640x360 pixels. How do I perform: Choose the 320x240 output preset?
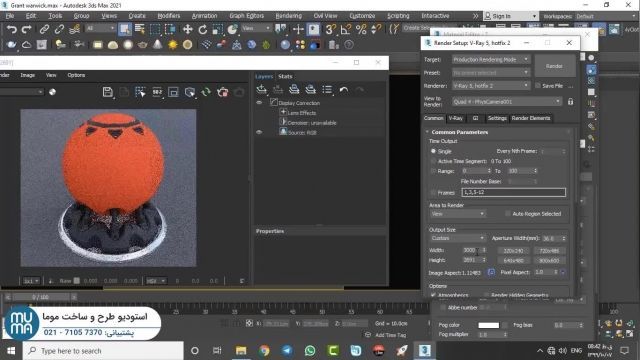tap(513, 251)
